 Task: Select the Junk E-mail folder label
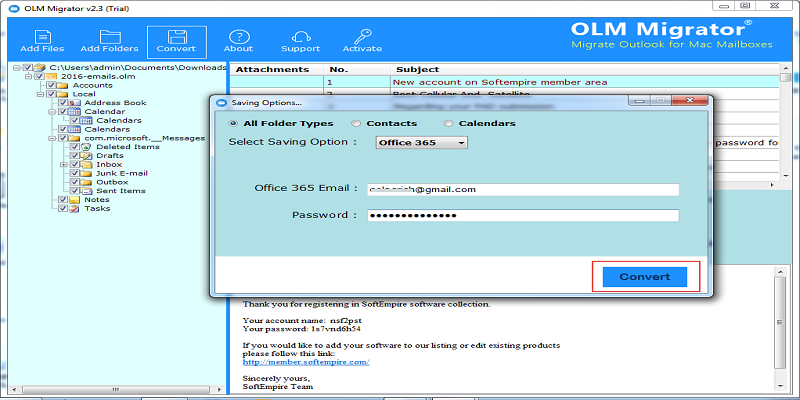click(x=122, y=173)
